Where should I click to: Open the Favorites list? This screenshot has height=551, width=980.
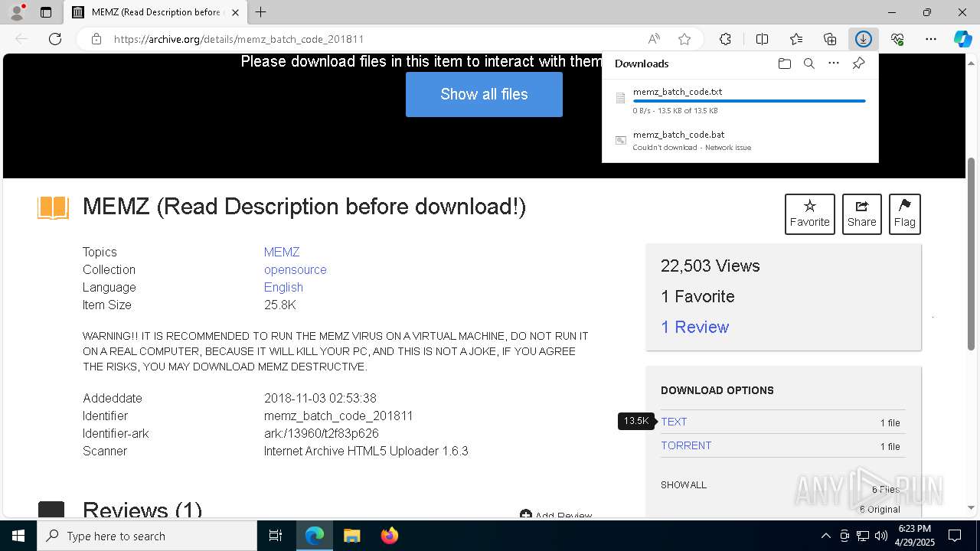(796, 39)
